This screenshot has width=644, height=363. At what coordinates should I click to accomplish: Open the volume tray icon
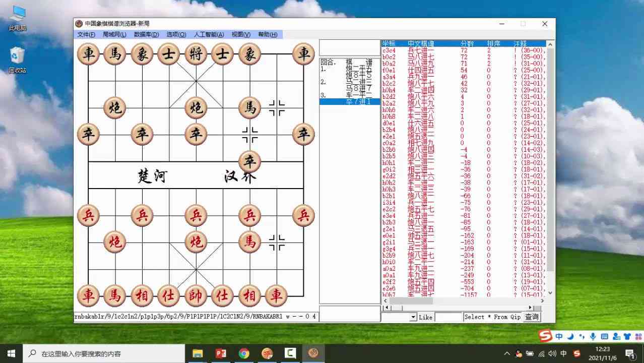pyautogui.click(x=552, y=353)
